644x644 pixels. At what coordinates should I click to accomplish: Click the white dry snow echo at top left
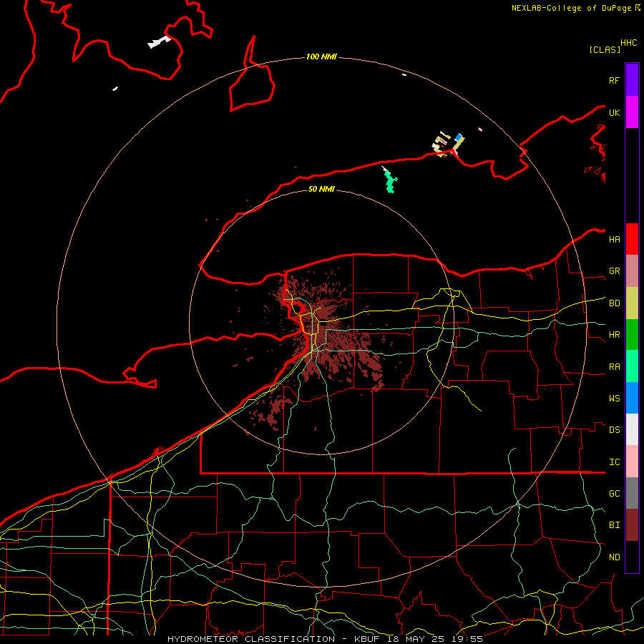[159, 42]
